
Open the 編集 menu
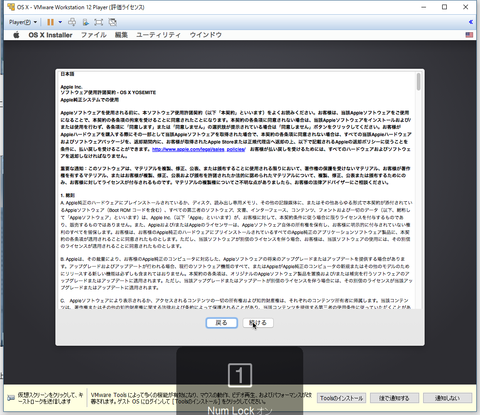[121, 35]
